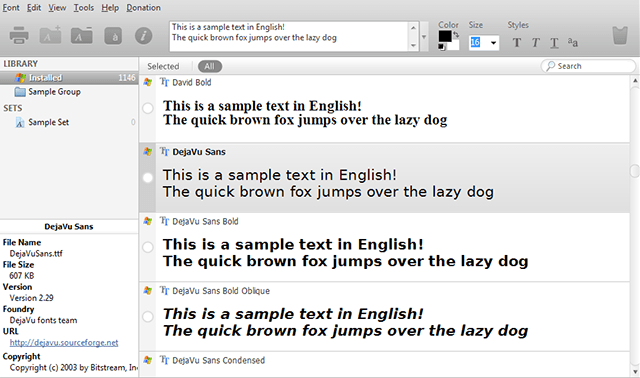Select the Sample Set item
This screenshot has width=640, height=378.
click(48, 122)
